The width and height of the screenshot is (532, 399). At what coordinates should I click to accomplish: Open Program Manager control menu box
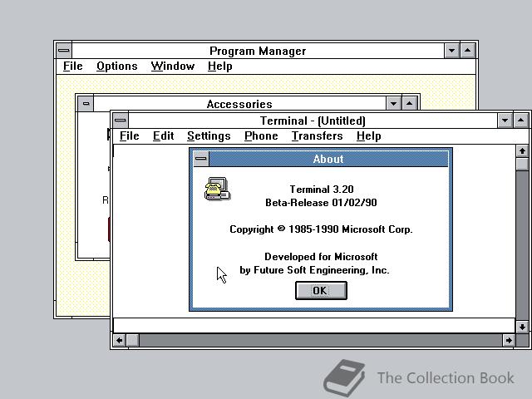(x=64, y=51)
